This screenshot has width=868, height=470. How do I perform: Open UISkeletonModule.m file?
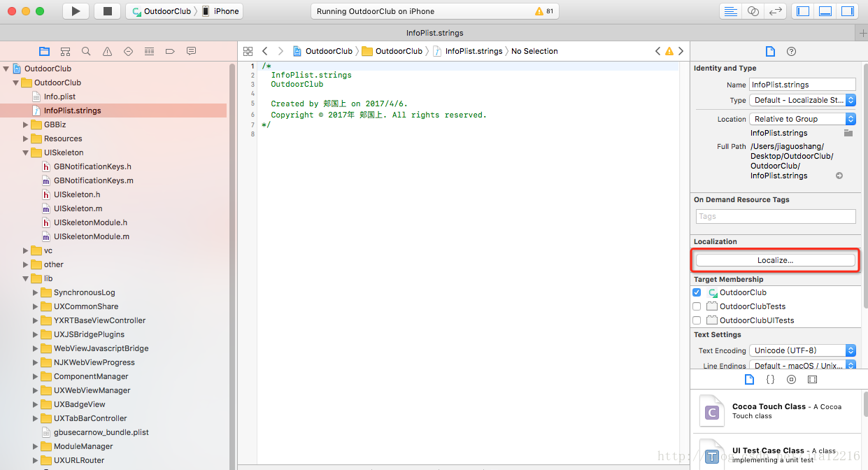[91, 236]
